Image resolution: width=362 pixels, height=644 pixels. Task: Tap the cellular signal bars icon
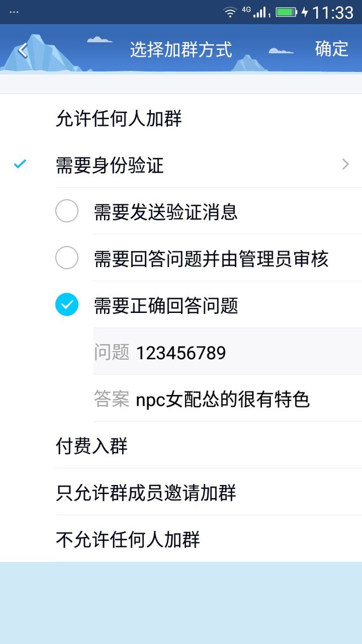pyautogui.click(x=260, y=12)
